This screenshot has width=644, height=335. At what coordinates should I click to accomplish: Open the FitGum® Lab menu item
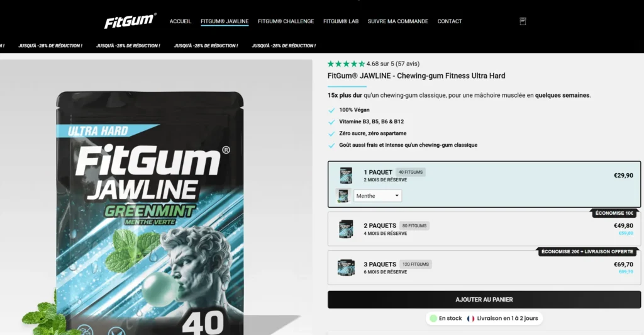tap(341, 21)
